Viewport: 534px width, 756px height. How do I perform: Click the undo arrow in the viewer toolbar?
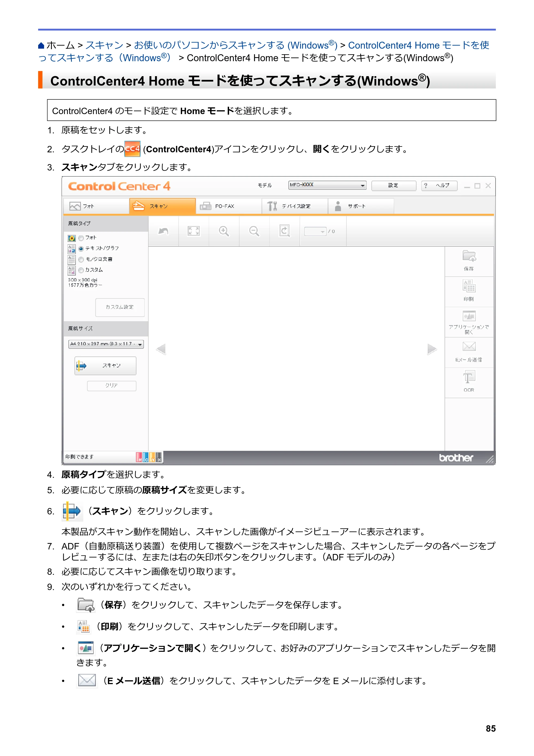coord(163,231)
